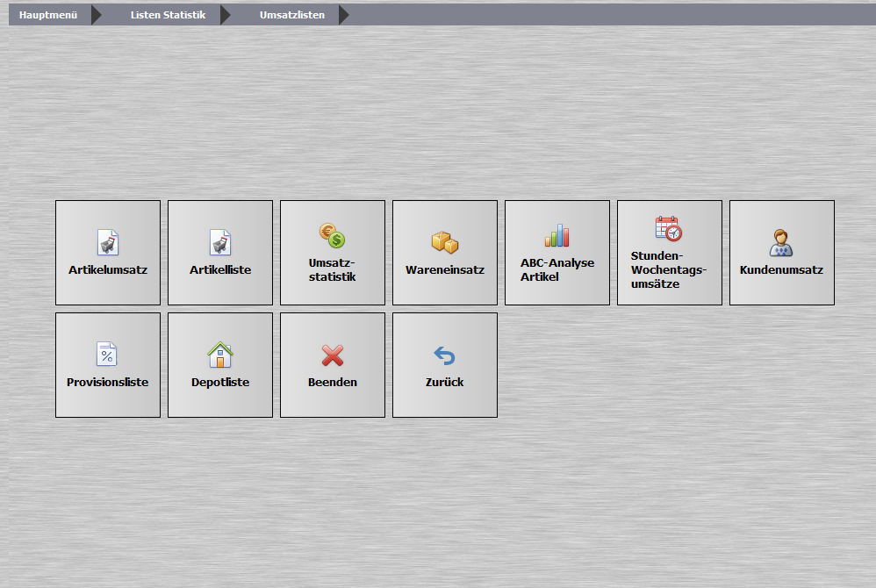Screen dimensions: 876x588
Task: Navigate to Listen Statistik breadcrumb
Action: [169, 15]
